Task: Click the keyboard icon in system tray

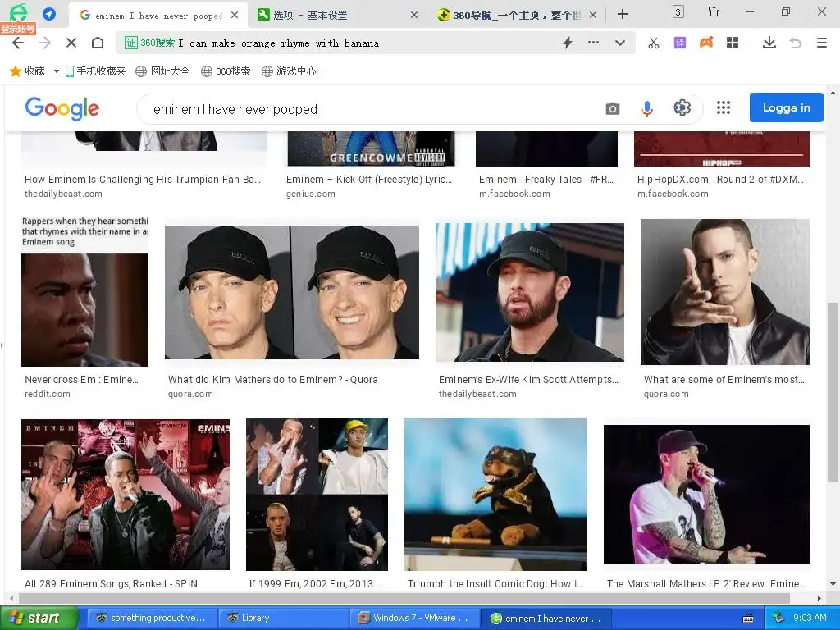Action: coord(748,619)
